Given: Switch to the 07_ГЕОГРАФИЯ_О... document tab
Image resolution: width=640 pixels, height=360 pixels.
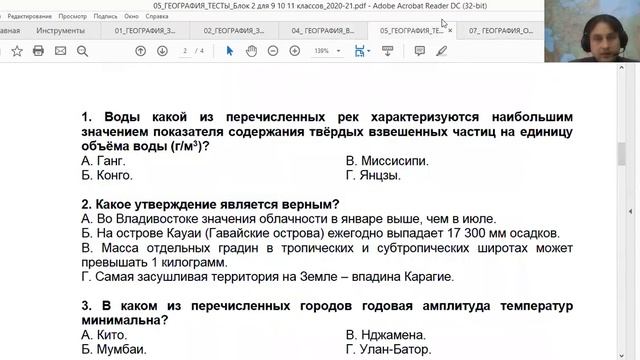Looking at the screenshot, I should tap(500, 31).
